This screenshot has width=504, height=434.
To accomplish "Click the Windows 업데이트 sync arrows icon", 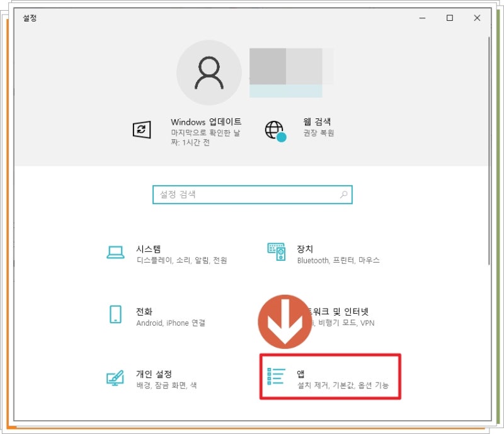I will pyautogui.click(x=142, y=129).
